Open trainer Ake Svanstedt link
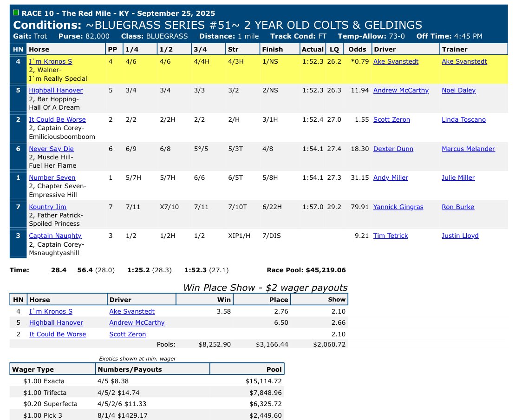522x420 pixels. coord(464,62)
